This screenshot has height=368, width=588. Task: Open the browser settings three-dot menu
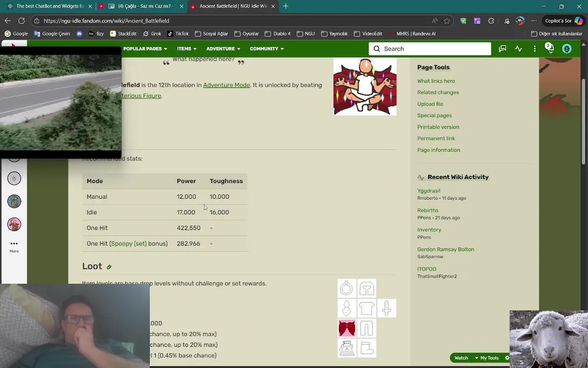tap(534, 21)
